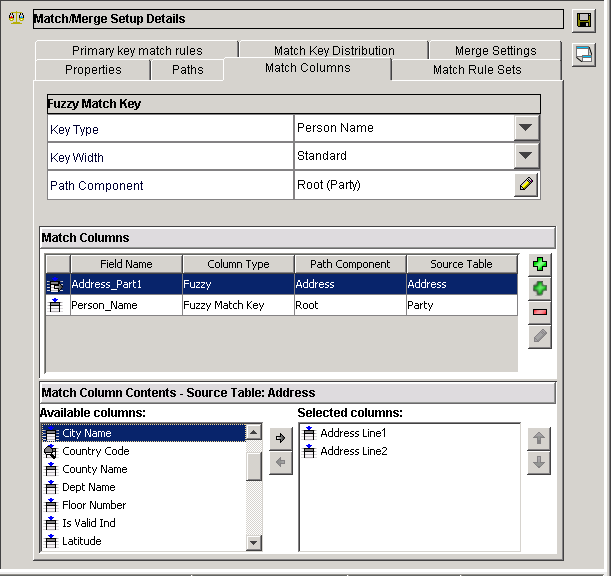Select Address Line2 in Selected columns
Screen dimensions: 611x576
pos(353,451)
